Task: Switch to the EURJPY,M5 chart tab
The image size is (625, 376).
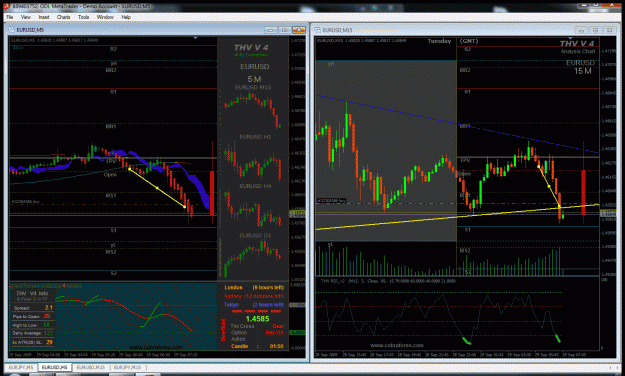Action: (x=21, y=367)
